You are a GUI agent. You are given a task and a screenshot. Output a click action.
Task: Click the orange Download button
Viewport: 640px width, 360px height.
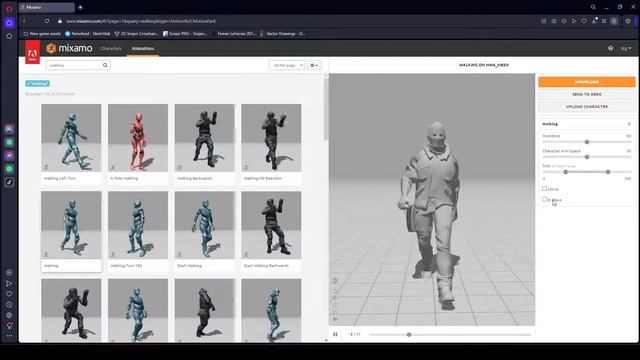[x=587, y=82]
